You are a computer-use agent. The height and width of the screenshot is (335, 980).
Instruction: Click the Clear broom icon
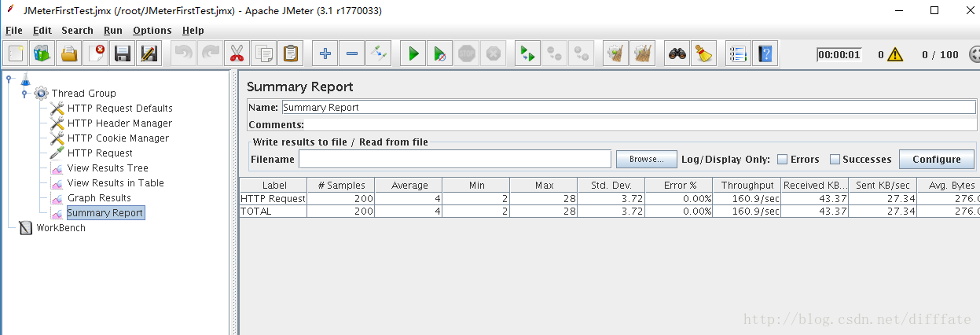point(616,53)
